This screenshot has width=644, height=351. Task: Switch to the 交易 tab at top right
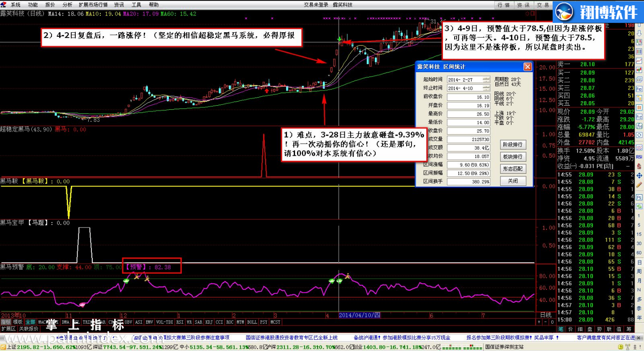(x=543, y=5)
